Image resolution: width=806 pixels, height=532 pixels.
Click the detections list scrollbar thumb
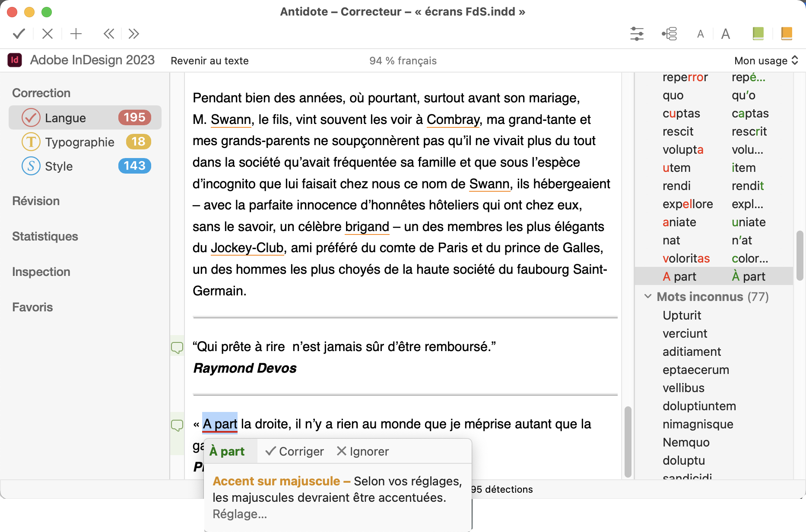tap(800, 256)
